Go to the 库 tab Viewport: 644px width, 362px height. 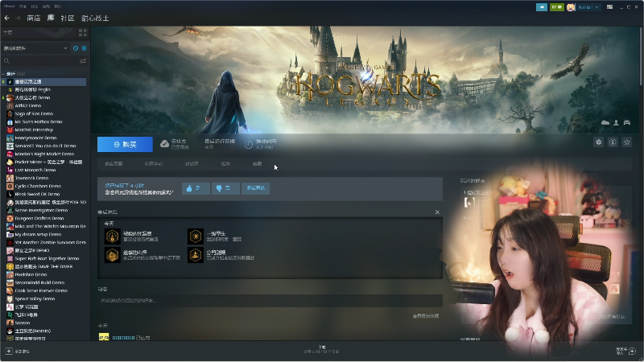(51, 18)
